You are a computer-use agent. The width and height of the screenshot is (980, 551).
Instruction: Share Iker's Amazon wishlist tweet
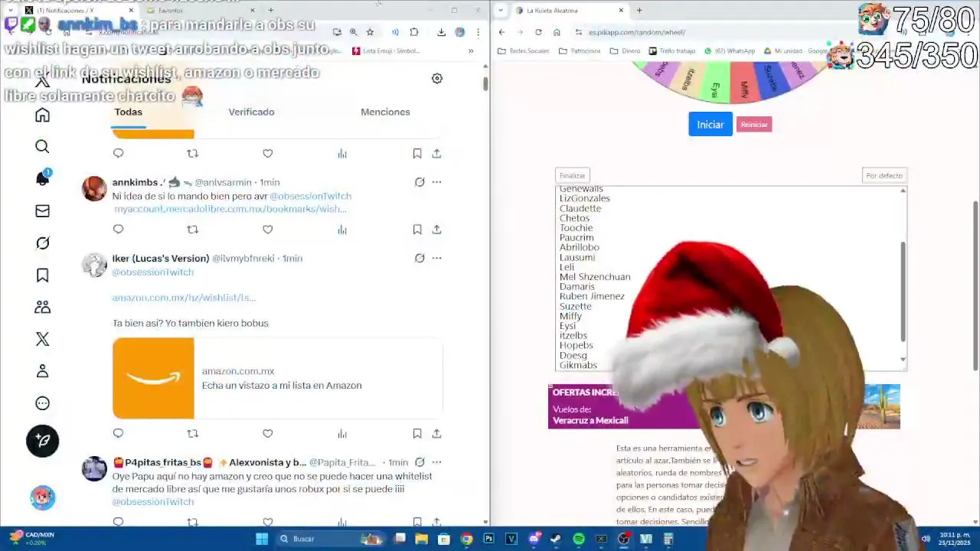pyautogui.click(x=436, y=433)
